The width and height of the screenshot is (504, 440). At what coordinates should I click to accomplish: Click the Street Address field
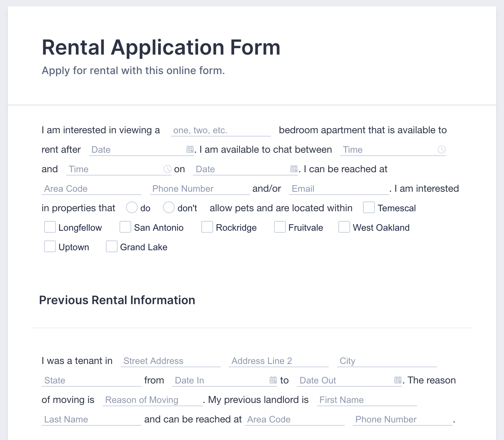pos(170,361)
